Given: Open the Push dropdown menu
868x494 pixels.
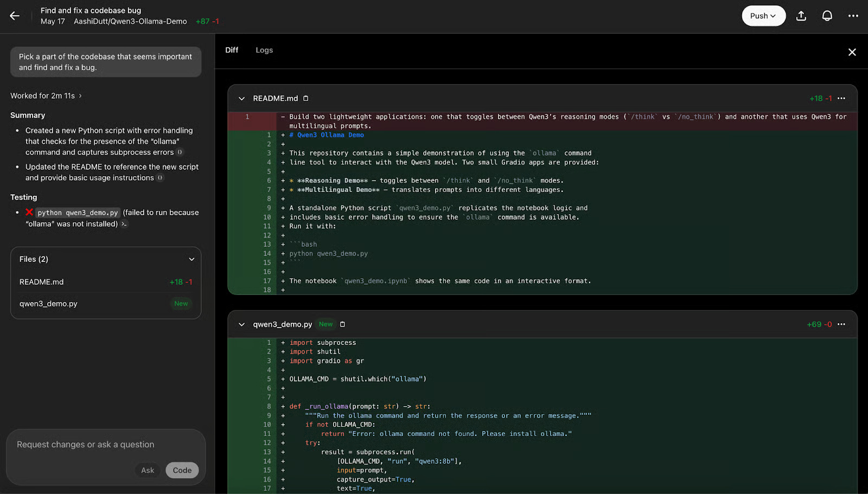Looking at the screenshot, I should pyautogui.click(x=763, y=16).
